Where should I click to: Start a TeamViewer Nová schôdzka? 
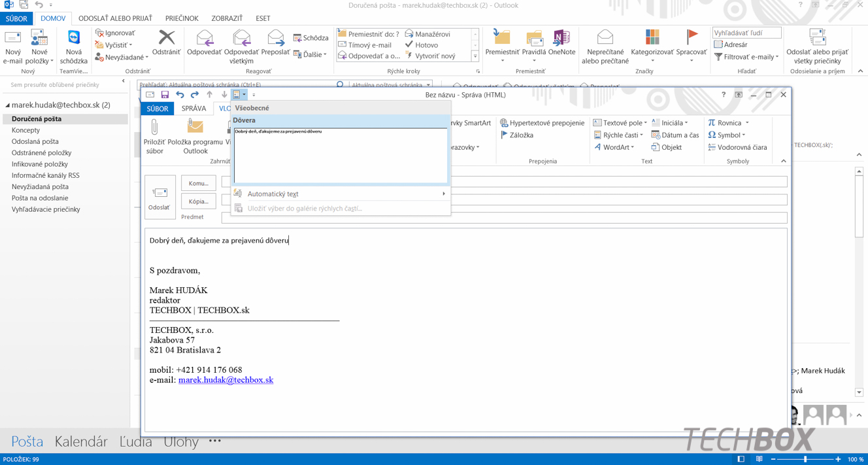point(73,47)
